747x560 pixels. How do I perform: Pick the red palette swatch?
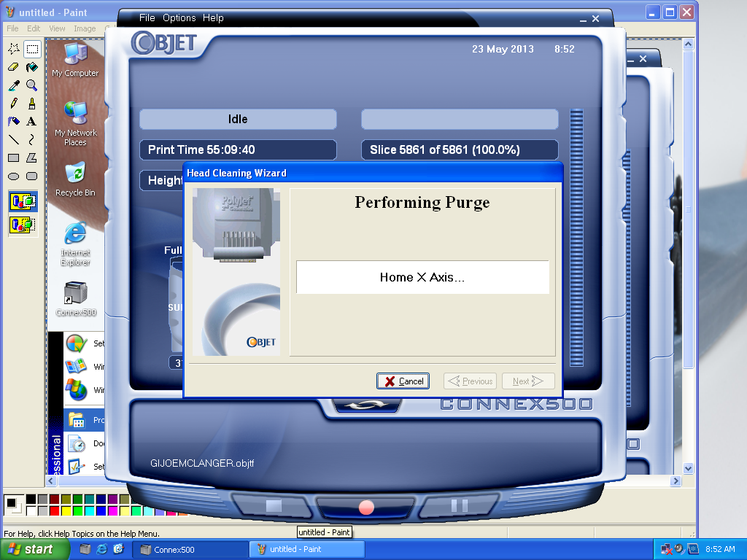(x=54, y=511)
